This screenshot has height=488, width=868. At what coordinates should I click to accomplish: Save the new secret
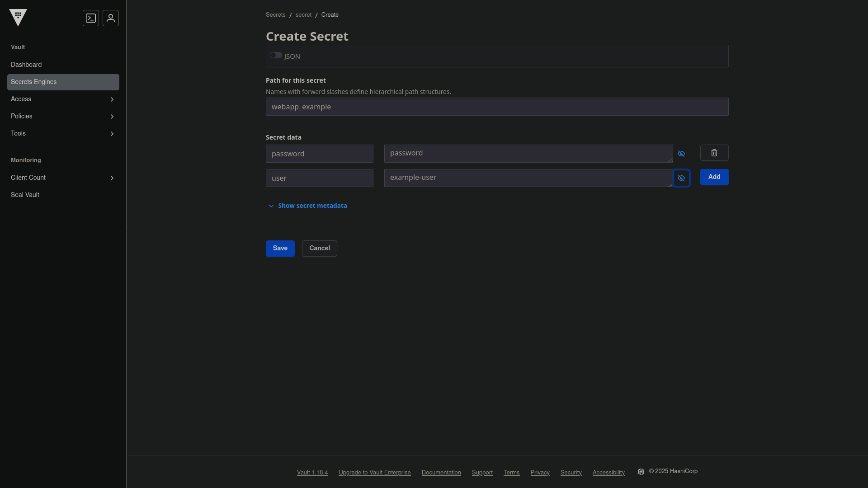pyautogui.click(x=280, y=248)
